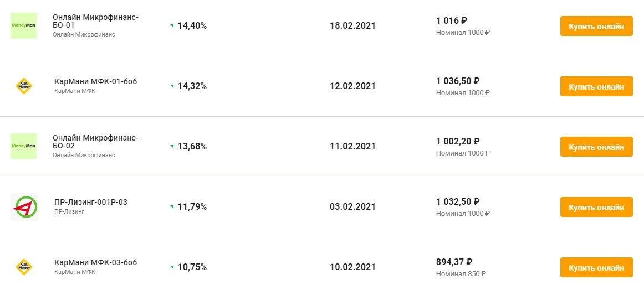Click MoneyMan logo beside Онлайн Микрофинанс-БО-01
Image resolution: width=644 pixels, height=295 pixels.
[x=23, y=25]
